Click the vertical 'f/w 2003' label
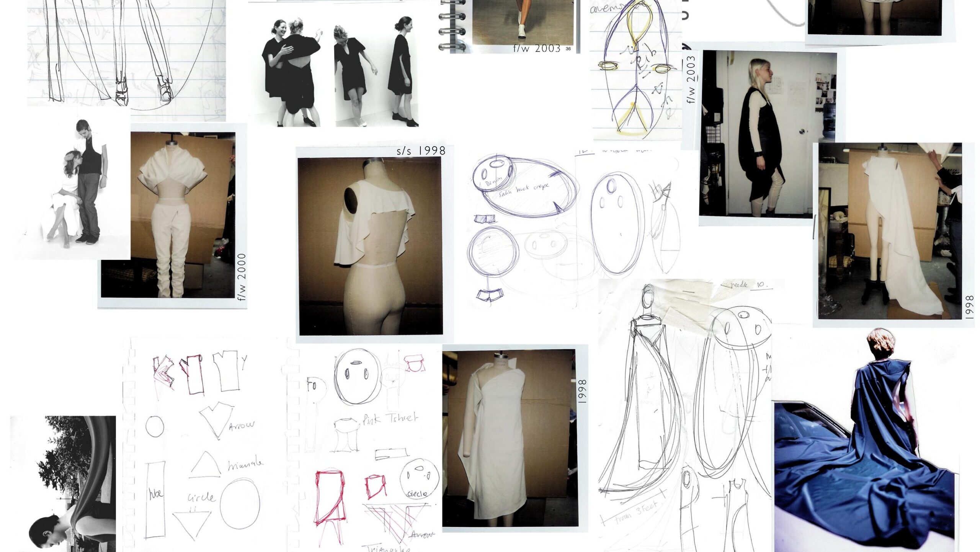980x552 pixels. (691, 80)
